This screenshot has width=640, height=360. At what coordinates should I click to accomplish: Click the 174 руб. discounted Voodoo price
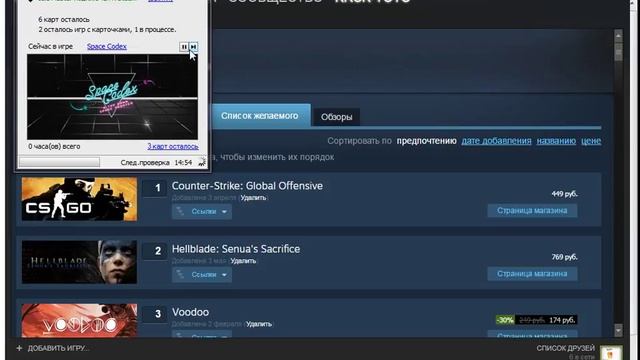[562, 320]
